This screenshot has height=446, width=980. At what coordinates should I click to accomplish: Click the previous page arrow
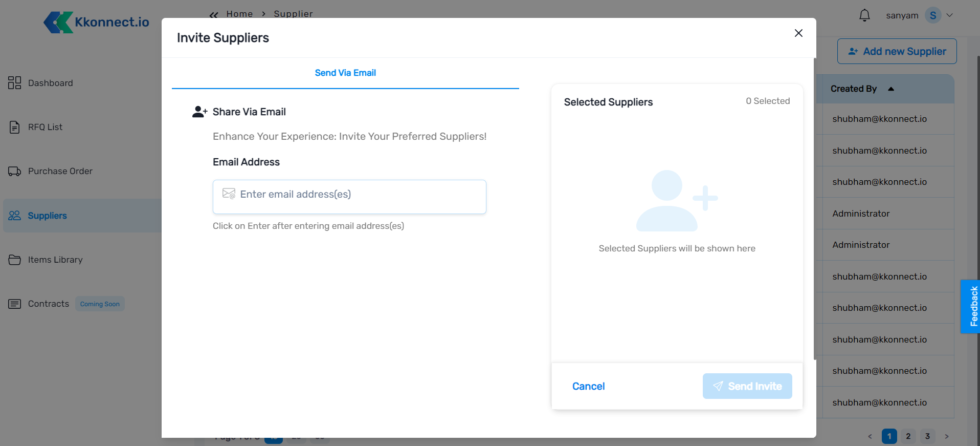pos(870,436)
